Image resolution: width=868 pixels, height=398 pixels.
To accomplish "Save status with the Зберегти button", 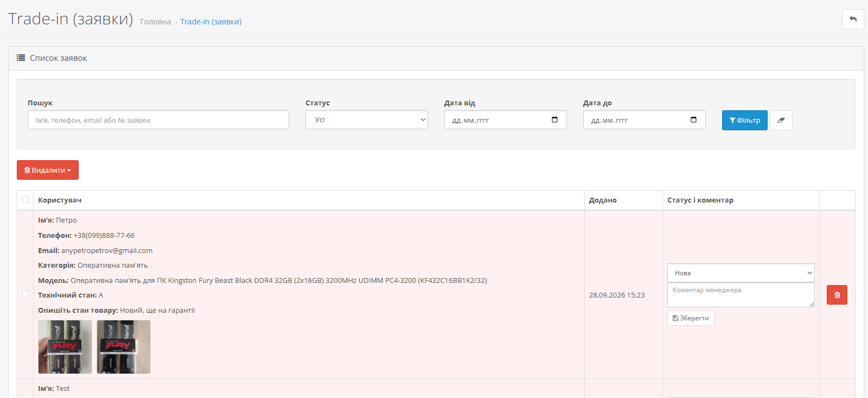I will (x=691, y=318).
